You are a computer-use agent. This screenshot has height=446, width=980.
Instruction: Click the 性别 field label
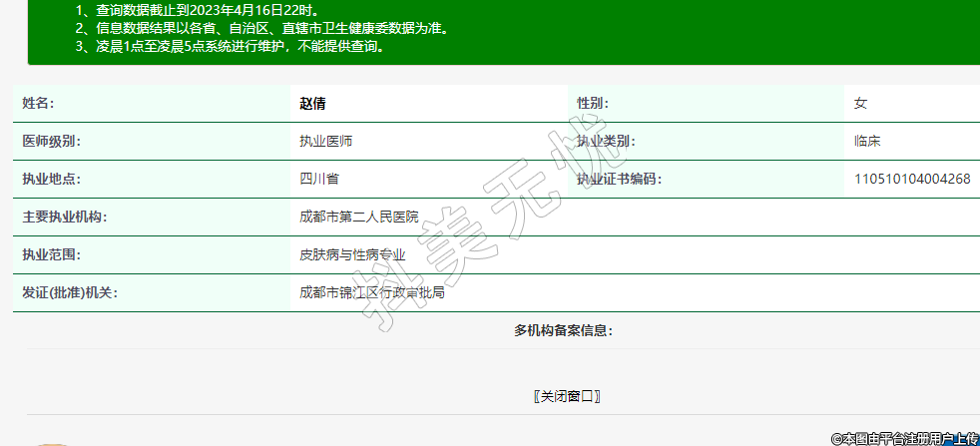(593, 104)
